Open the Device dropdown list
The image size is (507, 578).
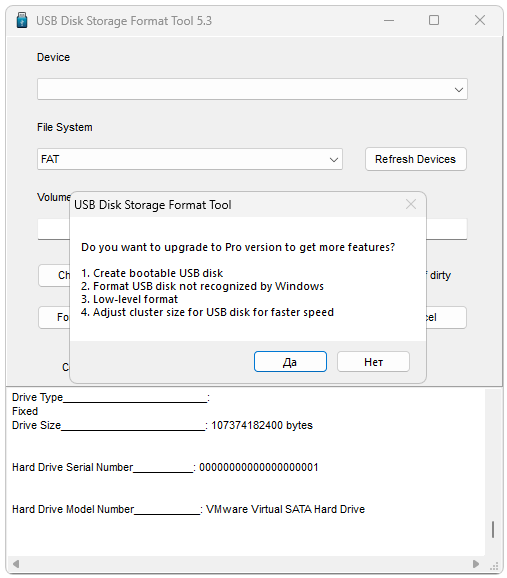[252, 89]
